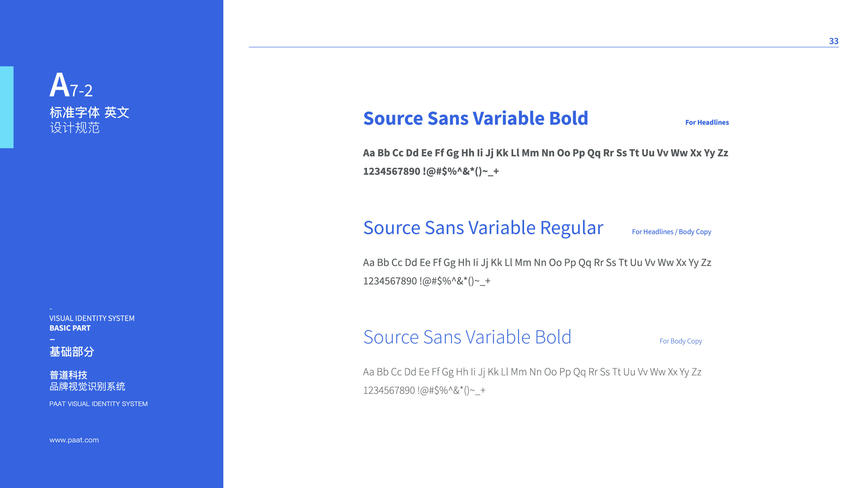Click the BASIC PART bold label
This screenshot has width=868, height=488.
(70, 328)
